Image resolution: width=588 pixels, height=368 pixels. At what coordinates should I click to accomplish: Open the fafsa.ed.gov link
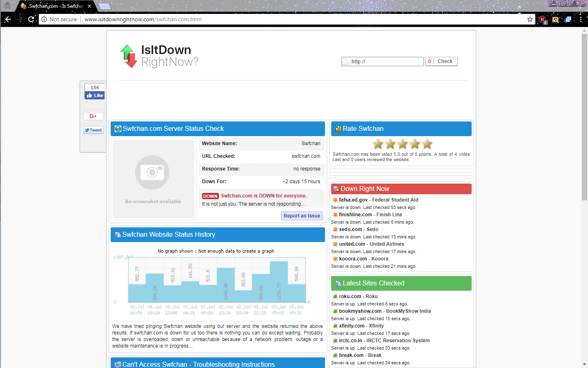click(x=353, y=200)
